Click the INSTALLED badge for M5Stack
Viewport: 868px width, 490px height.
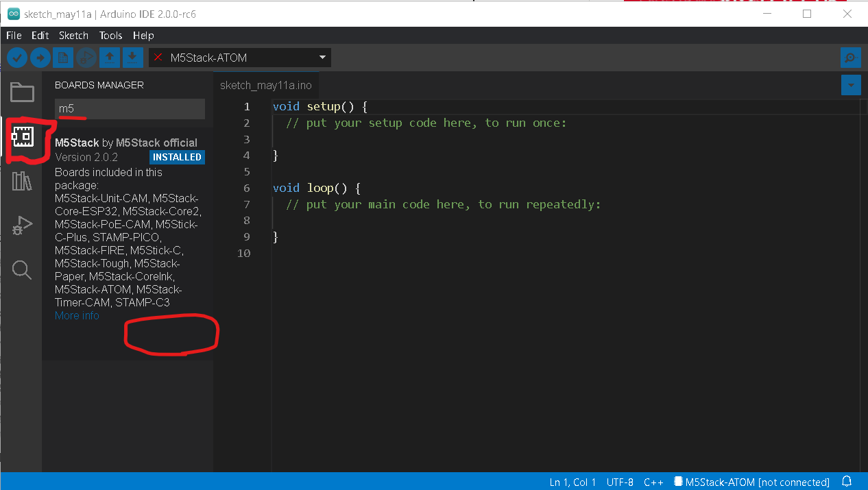[x=177, y=157]
